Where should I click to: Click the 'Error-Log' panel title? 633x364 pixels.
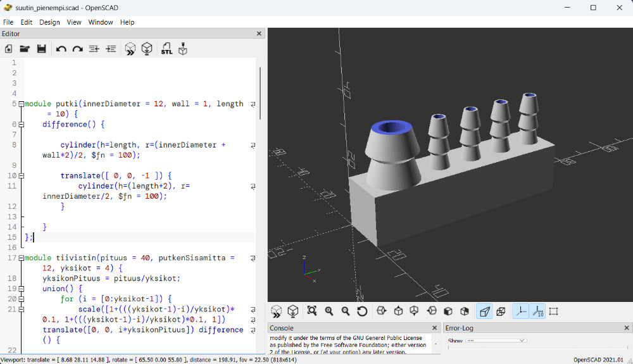coord(460,328)
